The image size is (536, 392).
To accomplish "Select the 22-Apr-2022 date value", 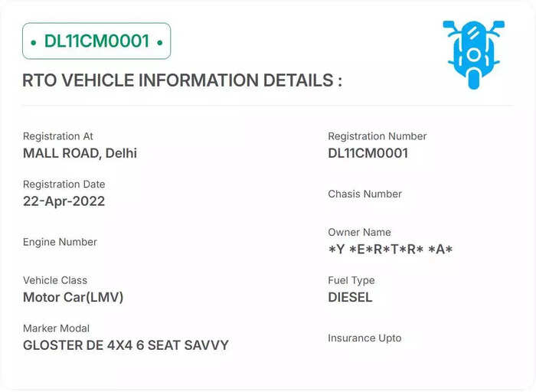I will 64,201.
